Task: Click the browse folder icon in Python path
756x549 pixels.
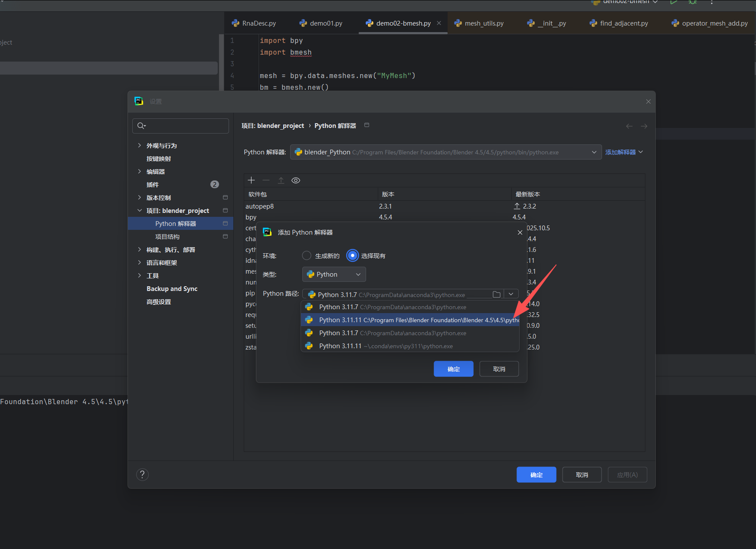Action: [x=497, y=294]
